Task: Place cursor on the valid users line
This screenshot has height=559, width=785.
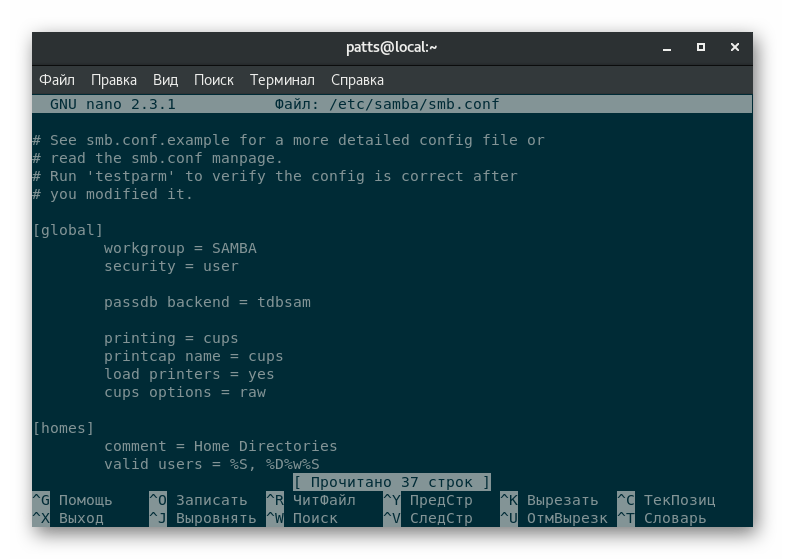Action: tap(212, 464)
